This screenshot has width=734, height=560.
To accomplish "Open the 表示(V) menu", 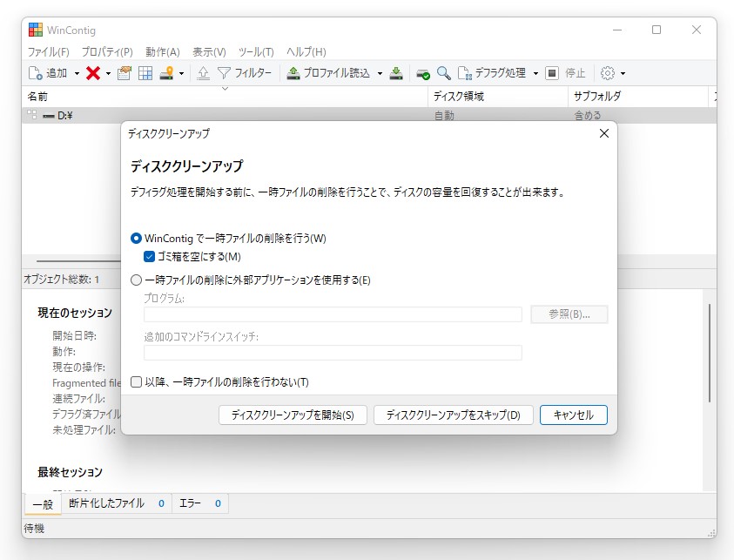I will coord(209,52).
